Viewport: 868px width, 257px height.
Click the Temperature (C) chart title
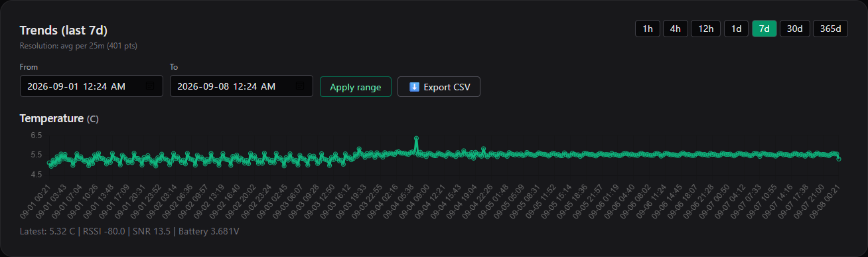pyautogui.click(x=59, y=119)
